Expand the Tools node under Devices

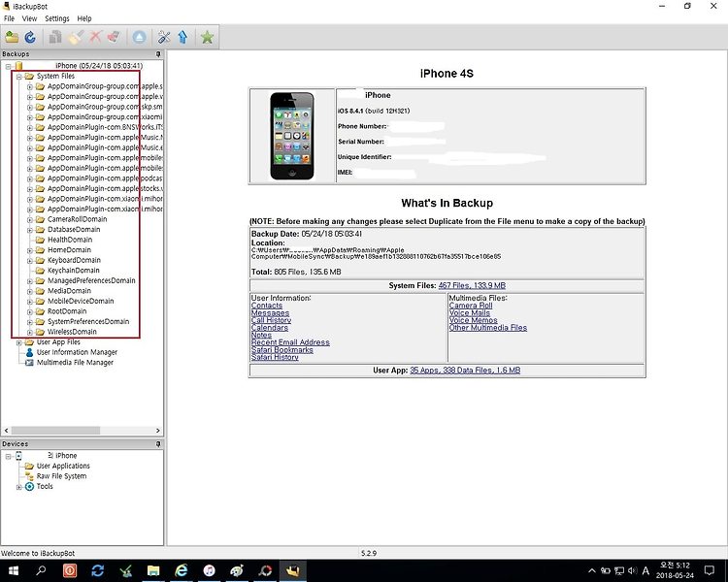click(x=19, y=487)
